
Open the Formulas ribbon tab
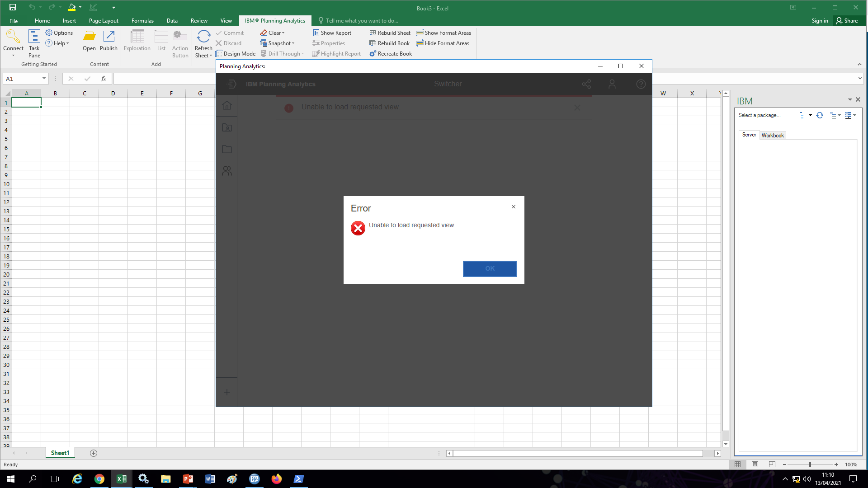point(142,21)
